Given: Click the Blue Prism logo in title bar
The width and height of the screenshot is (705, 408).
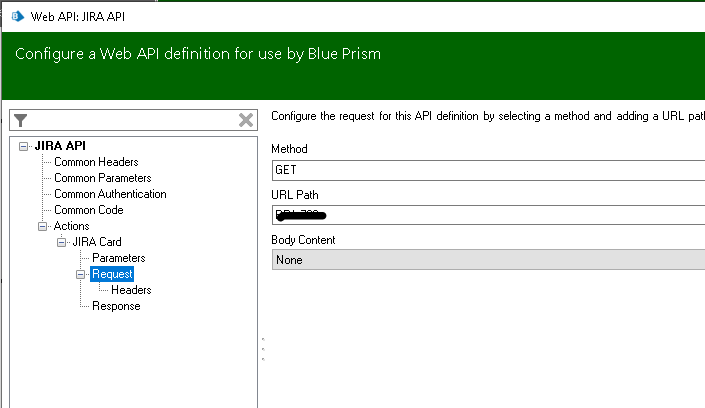Looking at the screenshot, I should [18, 17].
